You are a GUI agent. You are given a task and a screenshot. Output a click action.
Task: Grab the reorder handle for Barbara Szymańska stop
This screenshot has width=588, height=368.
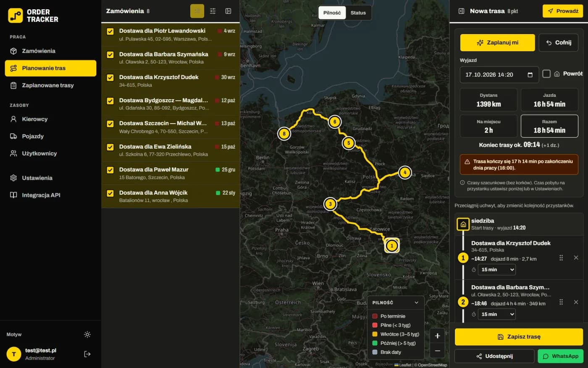click(561, 302)
